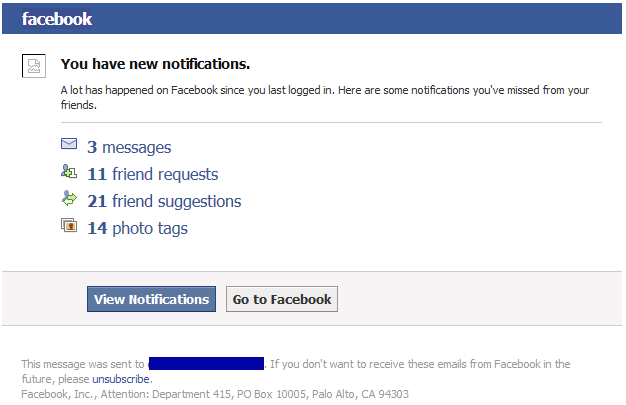Open the 3 messages link
This screenshot has height=405, width=626.
click(129, 147)
